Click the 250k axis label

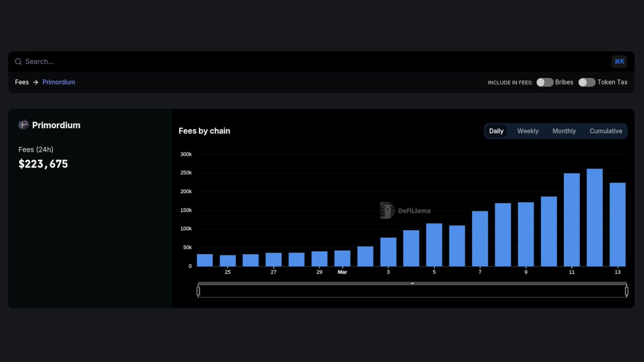click(x=186, y=173)
